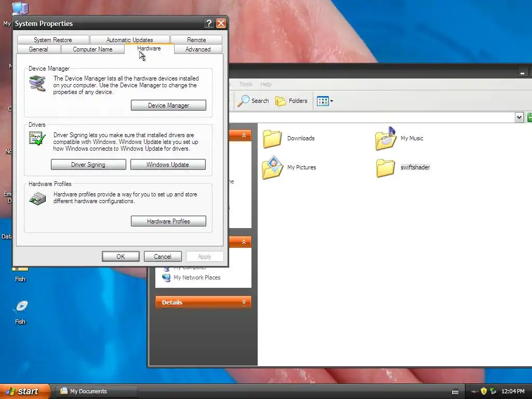Select the My Music folder icon
Screen dimensions: 532x399
pos(385,138)
